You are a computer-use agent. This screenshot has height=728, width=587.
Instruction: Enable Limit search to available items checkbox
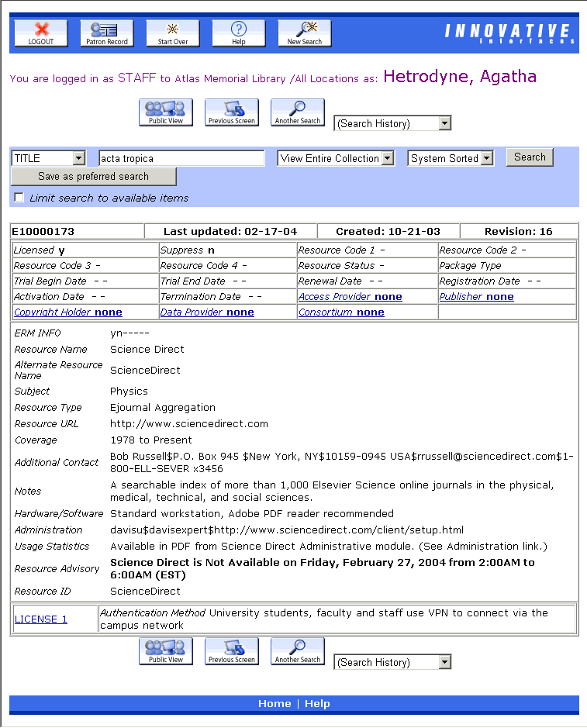19,198
